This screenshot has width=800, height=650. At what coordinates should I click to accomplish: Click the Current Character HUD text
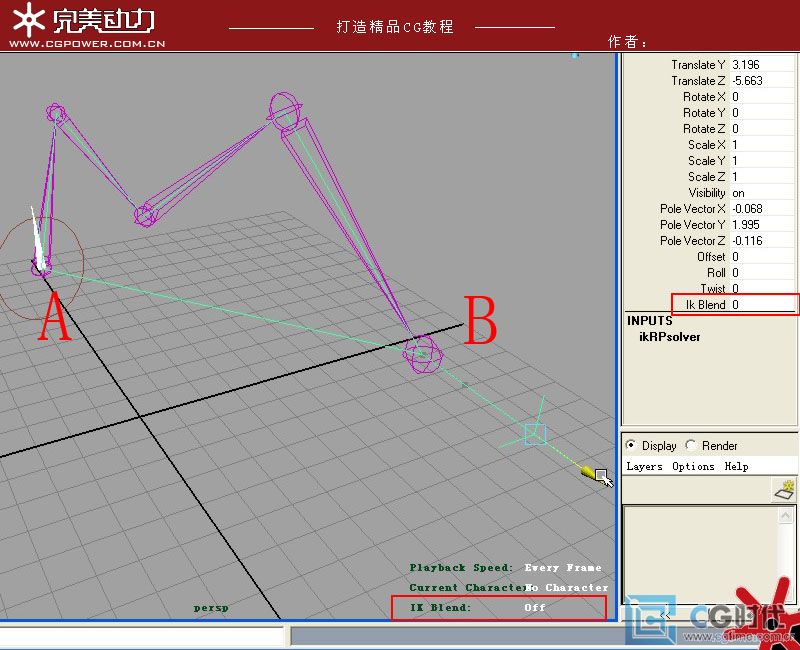pyautogui.click(x=509, y=587)
